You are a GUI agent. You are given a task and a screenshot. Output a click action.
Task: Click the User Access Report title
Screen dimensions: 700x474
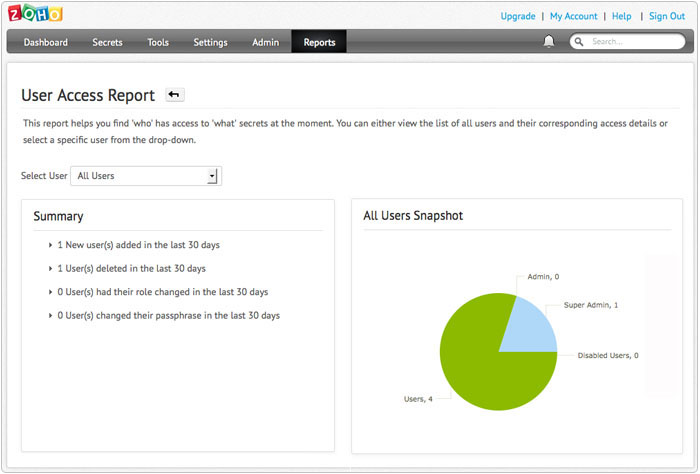88,95
